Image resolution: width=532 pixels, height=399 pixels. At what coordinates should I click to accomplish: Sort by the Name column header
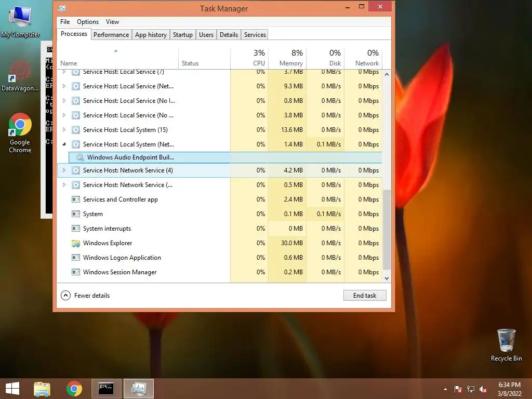pyautogui.click(x=118, y=58)
